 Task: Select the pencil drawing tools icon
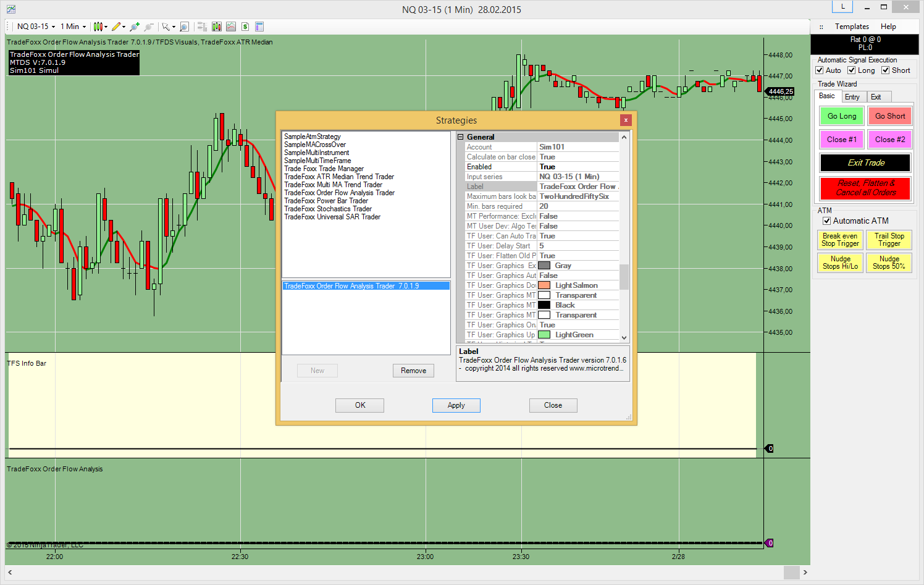(115, 27)
